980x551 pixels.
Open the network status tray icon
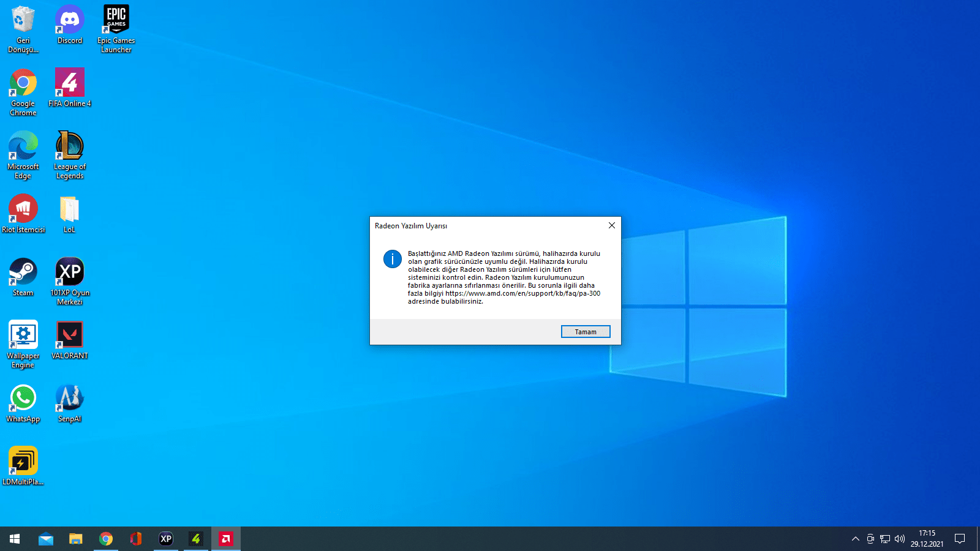[885, 539]
